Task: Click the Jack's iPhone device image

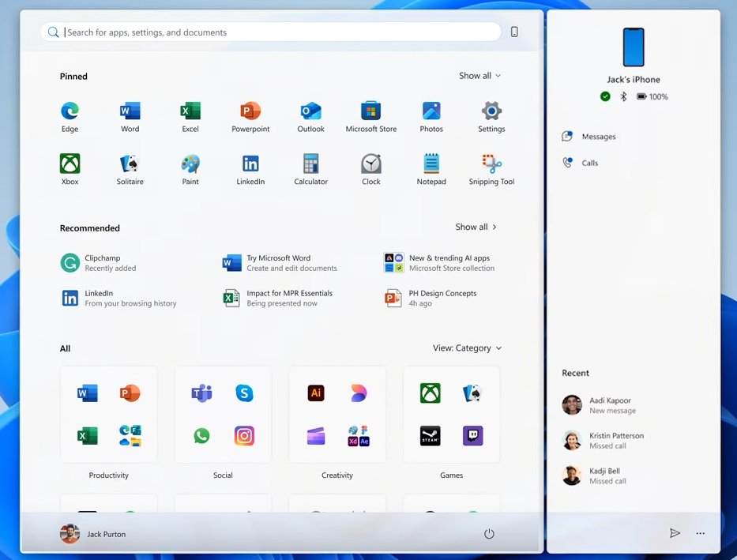Action: point(633,47)
